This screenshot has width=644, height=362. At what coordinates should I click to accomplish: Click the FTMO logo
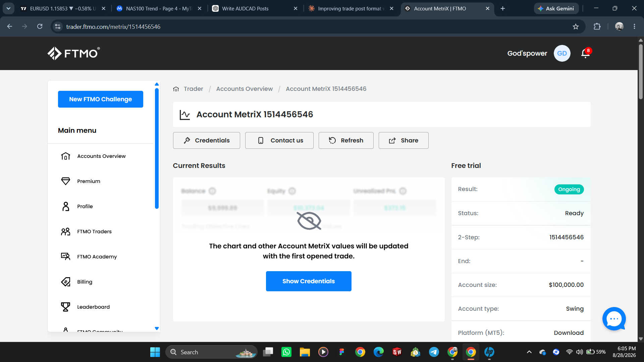pyautogui.click(x=73, y=53)
